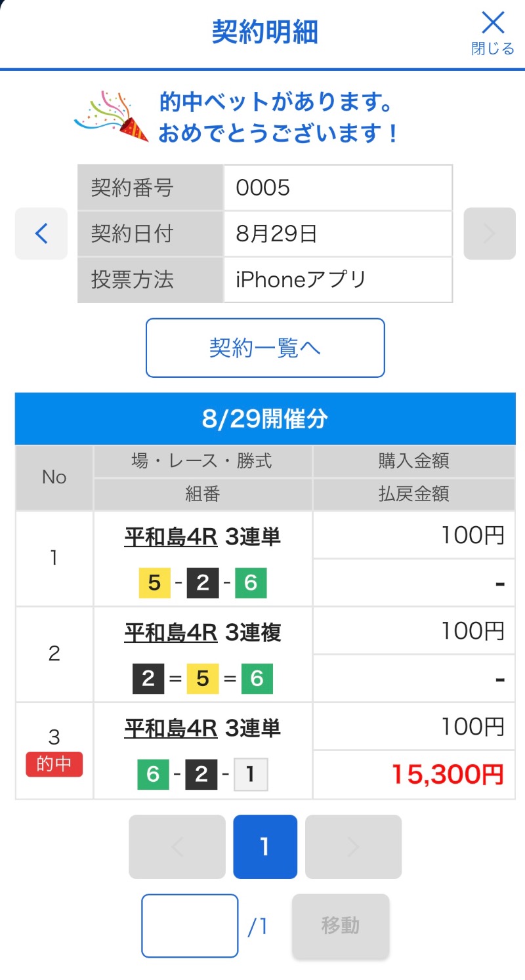Open the 契約一覧へ contract list button
This screenshot has height=980, width=525.
coord(265,348)
